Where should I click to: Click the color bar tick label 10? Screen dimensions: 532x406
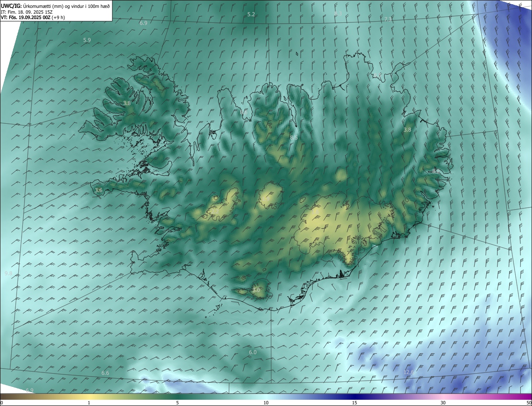266,403
